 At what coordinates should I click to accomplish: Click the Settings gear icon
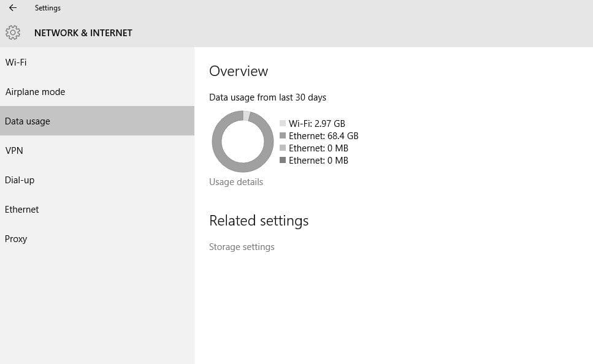[13, 32]
